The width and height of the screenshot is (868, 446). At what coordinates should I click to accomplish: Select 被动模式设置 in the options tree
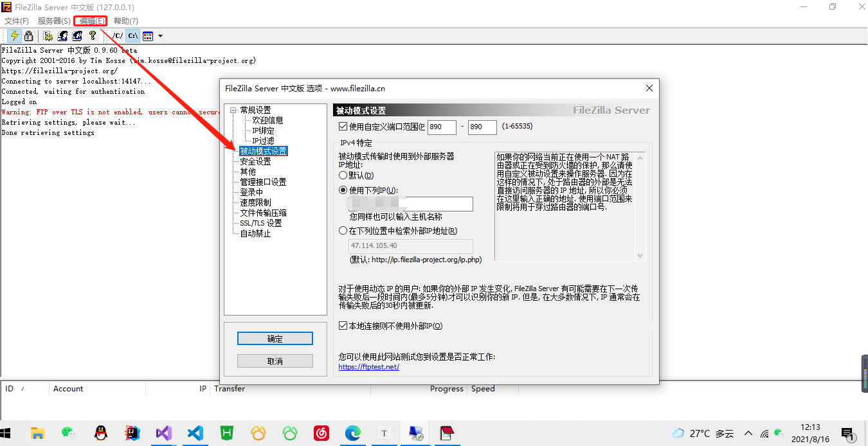pyautogui.click(x=264, y=151)
